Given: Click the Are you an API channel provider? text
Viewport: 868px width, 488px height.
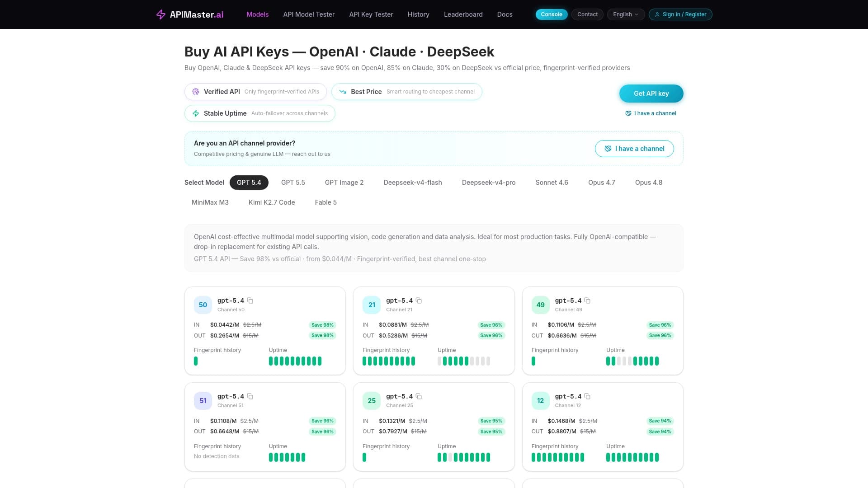Looking at the screenshot, I should [x=245, y=143].
